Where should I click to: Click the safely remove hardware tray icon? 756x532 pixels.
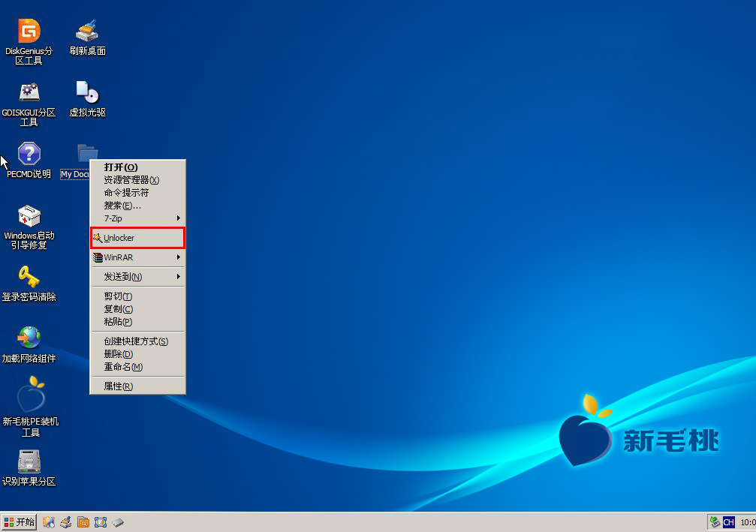point(715,522)
